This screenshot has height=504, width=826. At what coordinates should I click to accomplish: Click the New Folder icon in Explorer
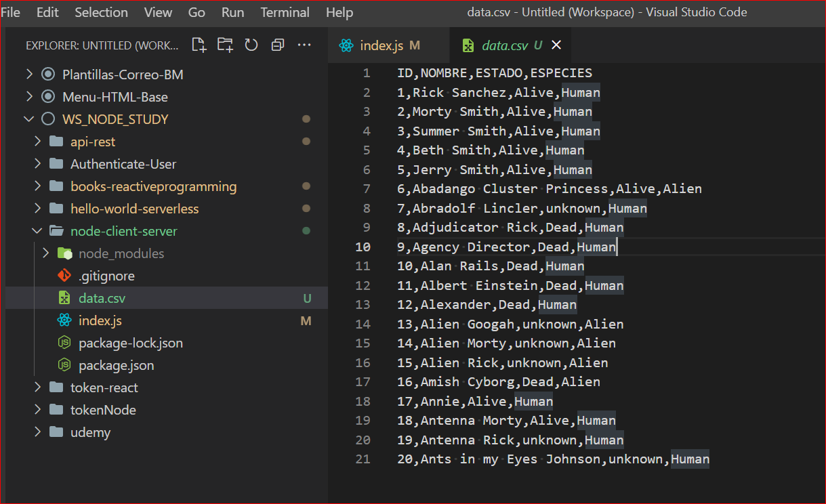[225, 45]
